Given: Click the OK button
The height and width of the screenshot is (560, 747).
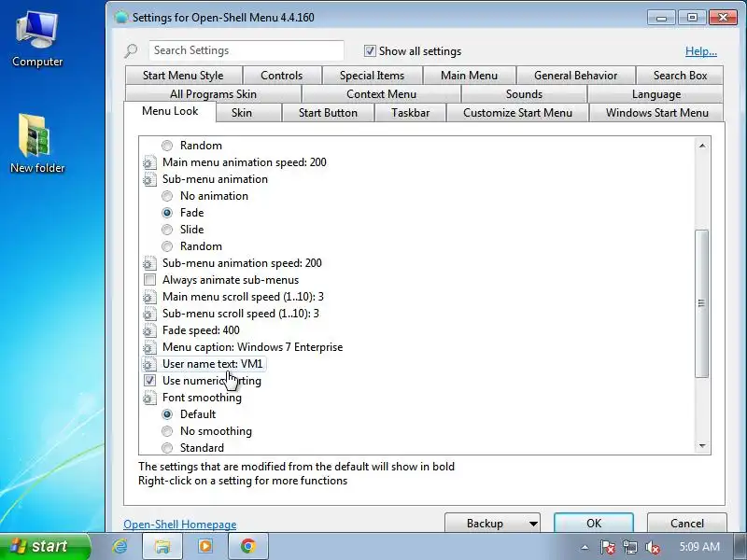Looking at the screenshot, I should click(594, 523).
